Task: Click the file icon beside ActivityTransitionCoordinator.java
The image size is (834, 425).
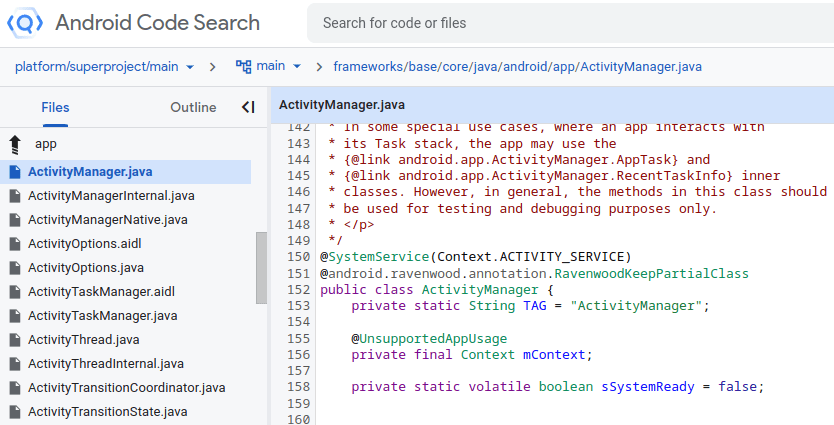Action: (x=15, y=388)
